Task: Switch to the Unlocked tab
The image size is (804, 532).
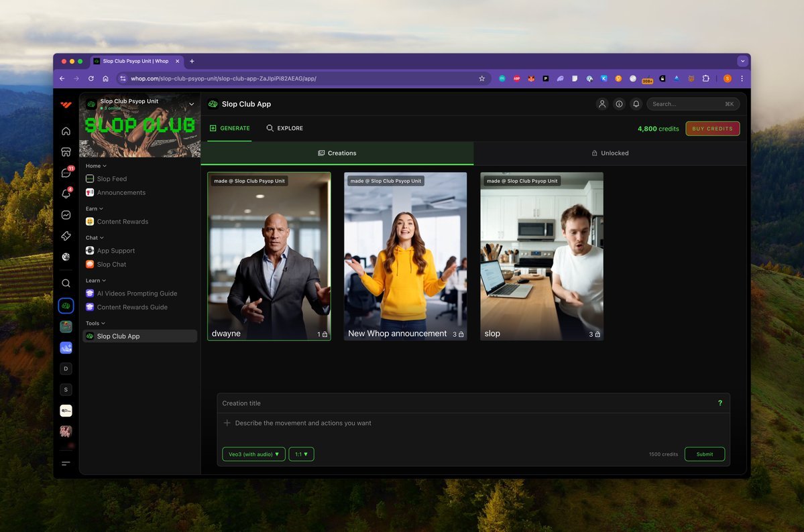Action: point(610,153)
